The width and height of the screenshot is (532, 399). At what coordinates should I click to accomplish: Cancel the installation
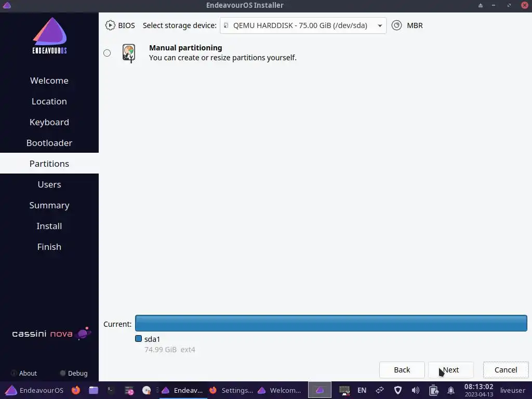pos(506,370)
